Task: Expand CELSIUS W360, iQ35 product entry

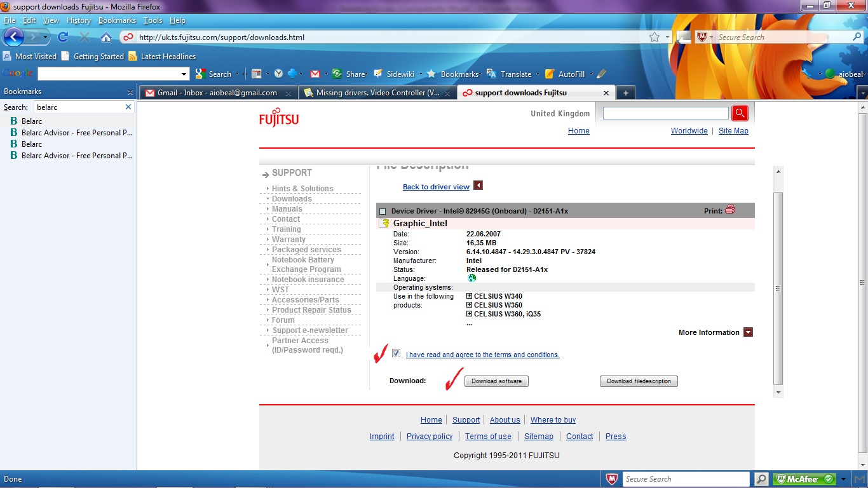Action: click(470, 314)
